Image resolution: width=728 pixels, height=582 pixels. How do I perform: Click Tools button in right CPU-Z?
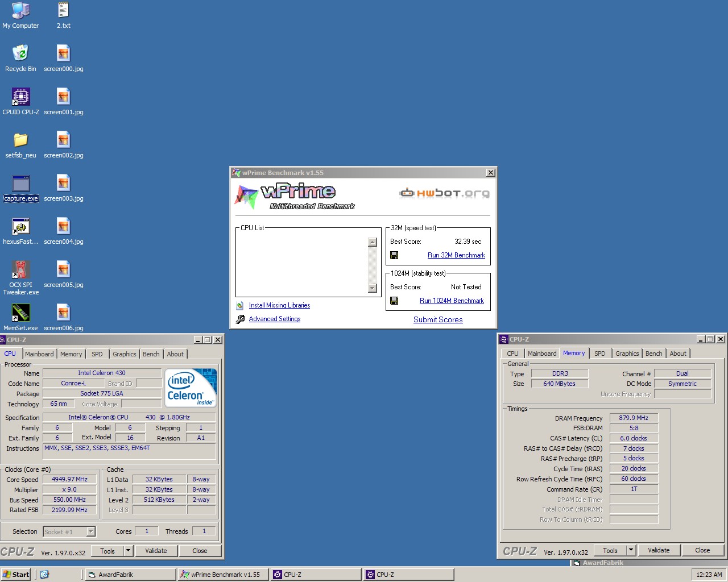coord(610,550)
